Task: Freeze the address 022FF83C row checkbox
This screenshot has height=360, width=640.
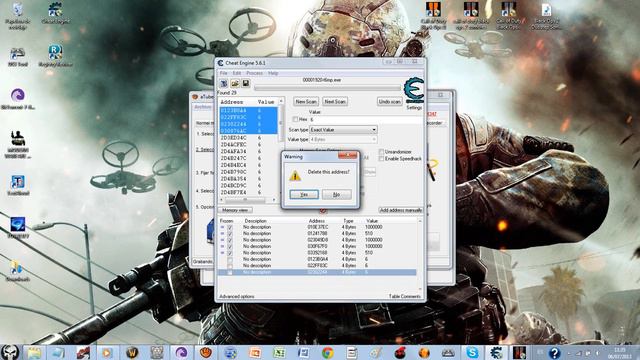Action: tap(230, 265)
